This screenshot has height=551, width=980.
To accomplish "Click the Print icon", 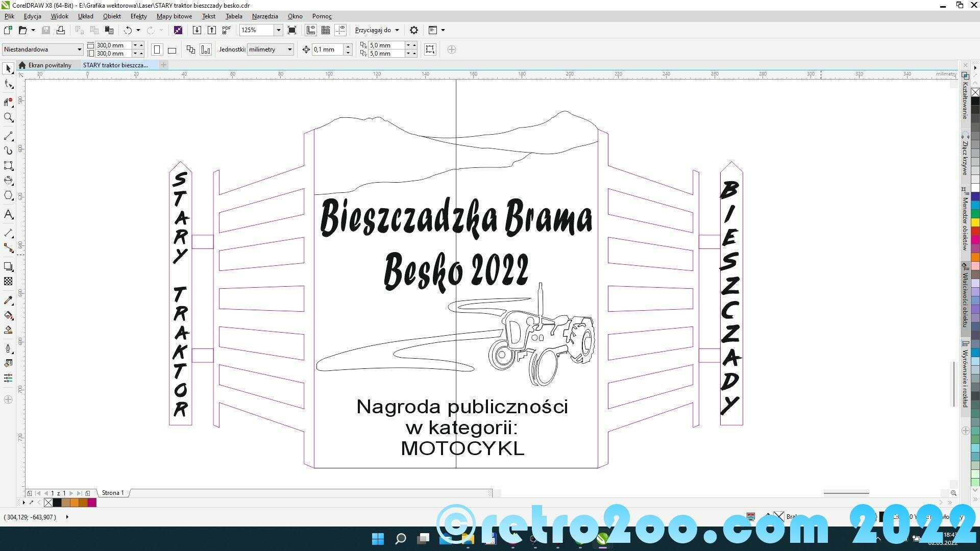I will [61, 30].
